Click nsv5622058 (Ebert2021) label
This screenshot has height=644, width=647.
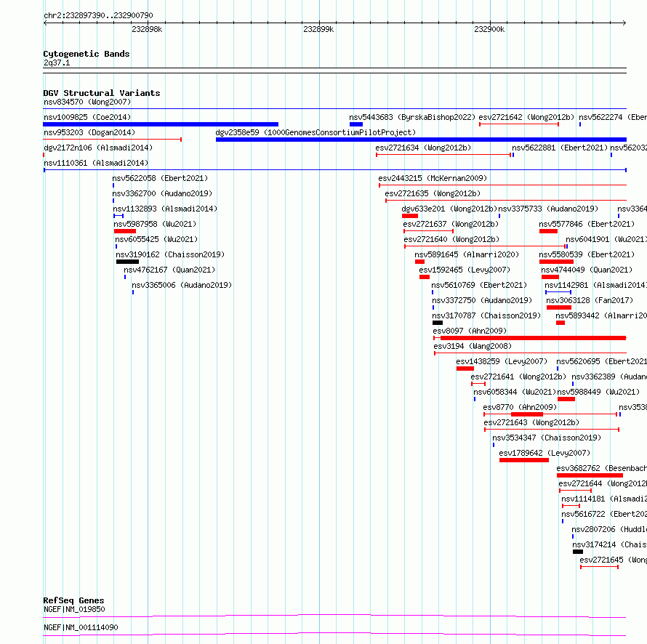click(x=160, y=178)
